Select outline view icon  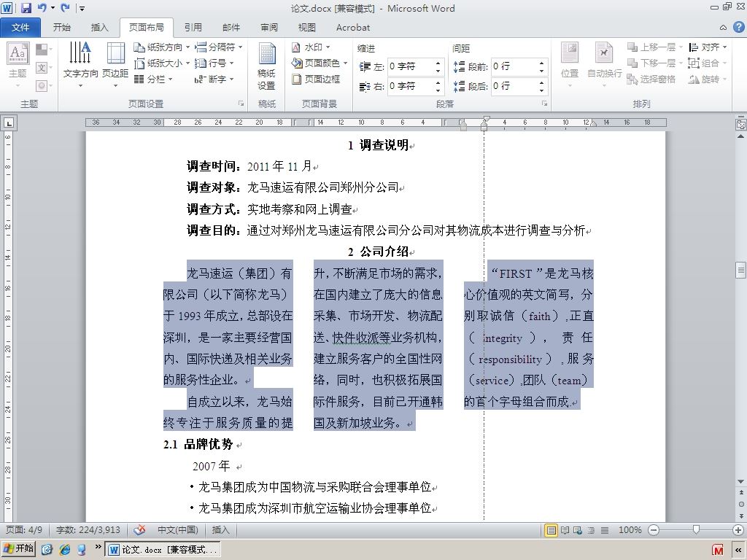tap(591, 530)
